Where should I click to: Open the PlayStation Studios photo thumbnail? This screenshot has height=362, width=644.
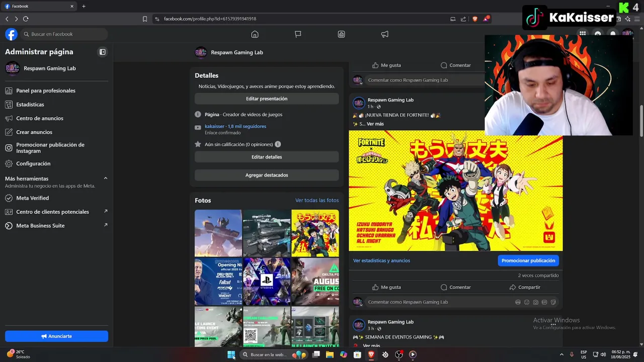pos(267,282)
